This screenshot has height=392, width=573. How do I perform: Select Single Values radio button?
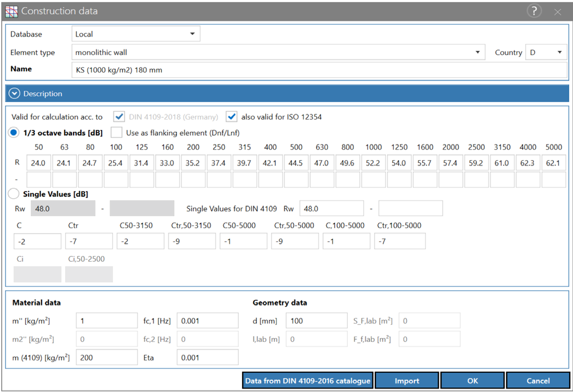13,194
